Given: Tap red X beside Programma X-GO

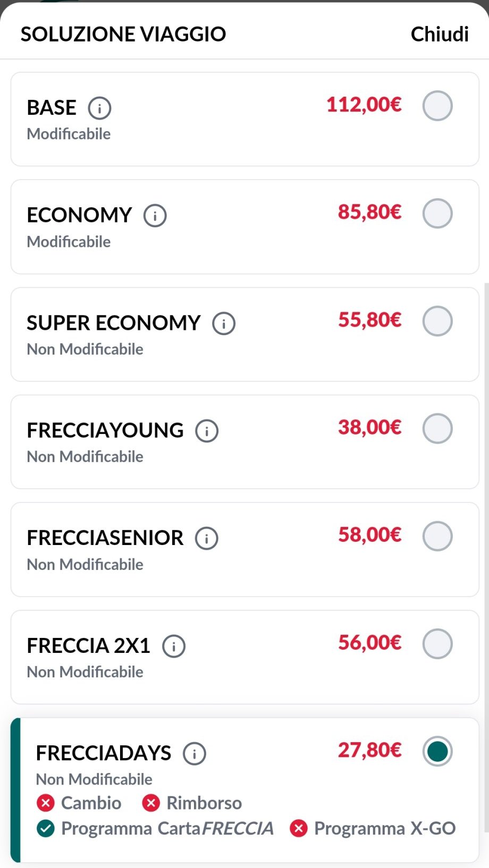Looking at the screenshot, I should tap(299, 828).
